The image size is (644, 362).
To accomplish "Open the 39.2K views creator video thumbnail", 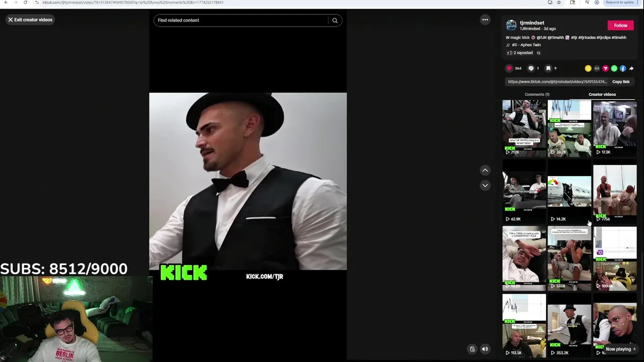I will click(569, 128).
